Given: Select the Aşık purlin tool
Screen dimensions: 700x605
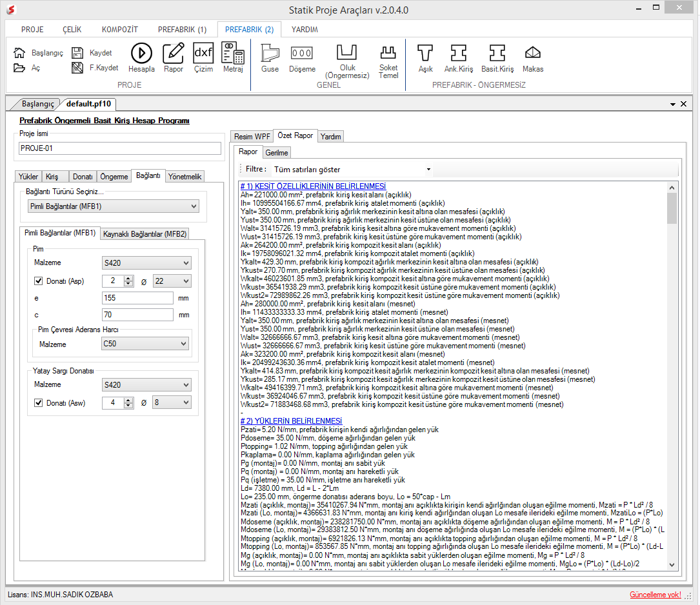Looking at the screenshot, I should click(425, 53).
